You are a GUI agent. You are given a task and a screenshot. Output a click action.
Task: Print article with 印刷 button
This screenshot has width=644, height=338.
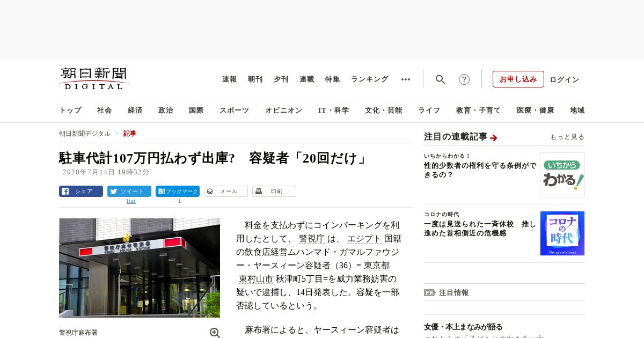274,191
